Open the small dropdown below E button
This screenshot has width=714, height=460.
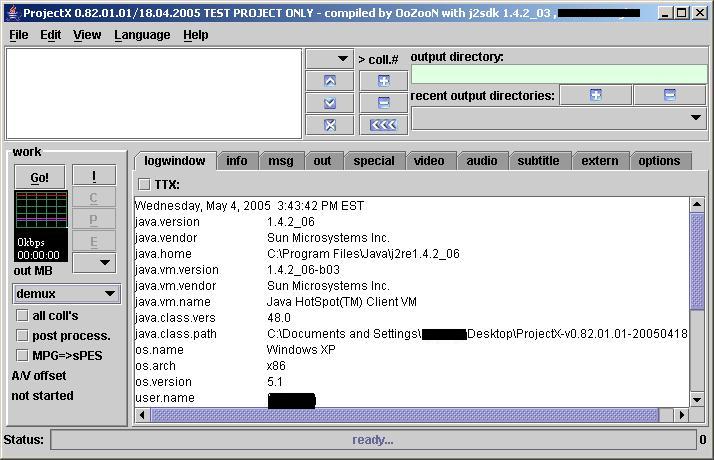(94, 263)
